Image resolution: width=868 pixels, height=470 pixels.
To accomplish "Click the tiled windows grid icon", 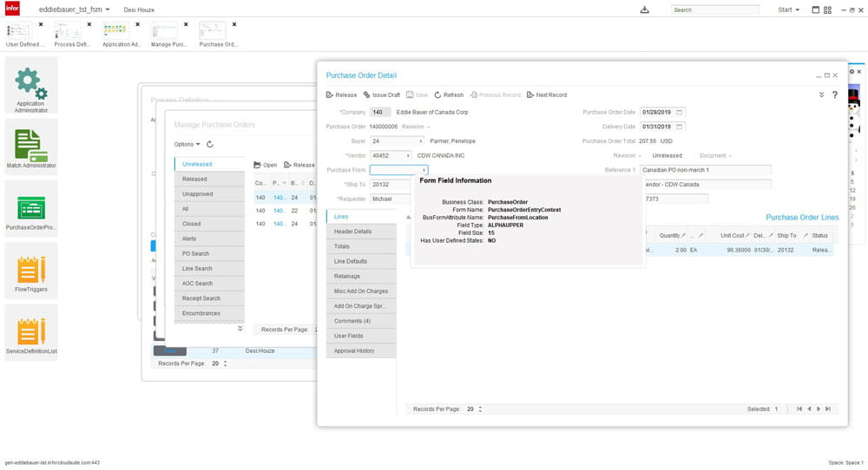I will (x=827, y=10).
